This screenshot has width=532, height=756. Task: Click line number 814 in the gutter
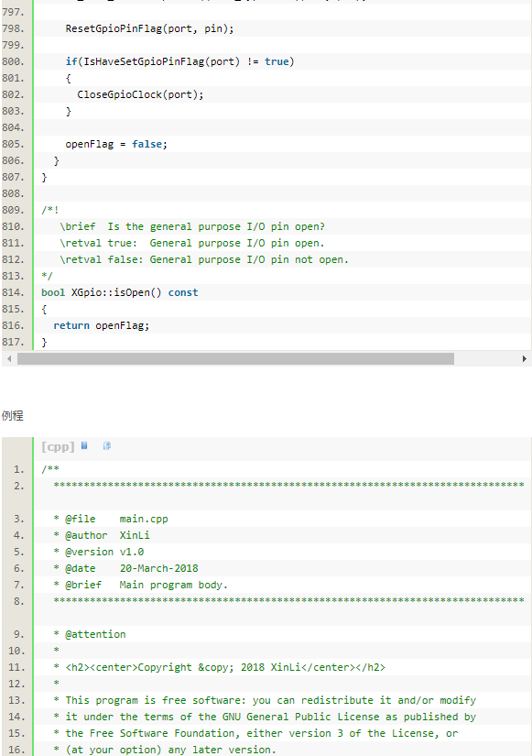coord(13,292)
